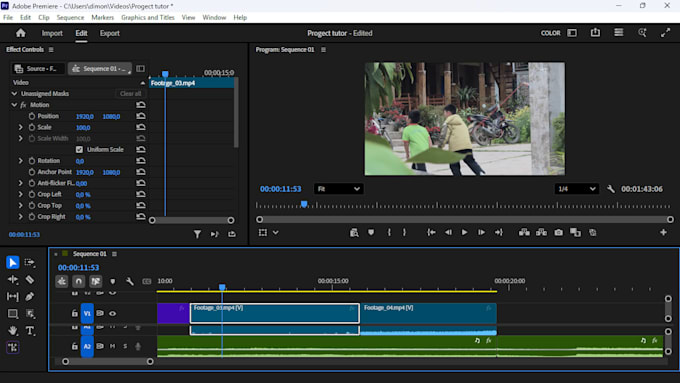The width and height of the screenshot is (680, 383).
Task: Open the Quick Export share icon
Action: pyautogui.click(x=595, y=33)
